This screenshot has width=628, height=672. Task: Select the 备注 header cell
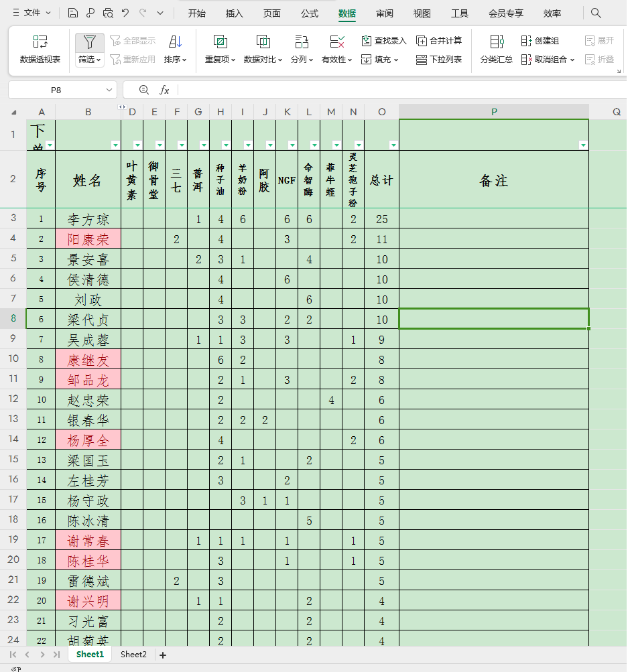pos(494,180)
